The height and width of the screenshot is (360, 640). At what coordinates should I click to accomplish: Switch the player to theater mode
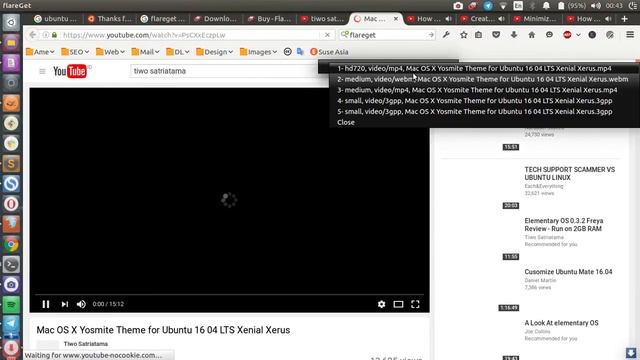(x=398, y=304)
